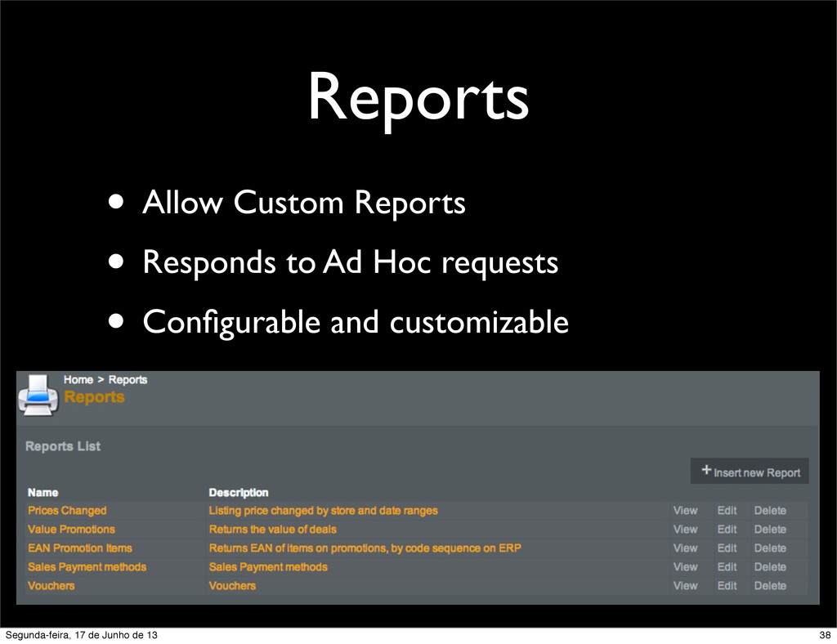The height and width of the screenshot is (644, 837).
Task: Delete the Vouchers report
Action: coord(770,585)
